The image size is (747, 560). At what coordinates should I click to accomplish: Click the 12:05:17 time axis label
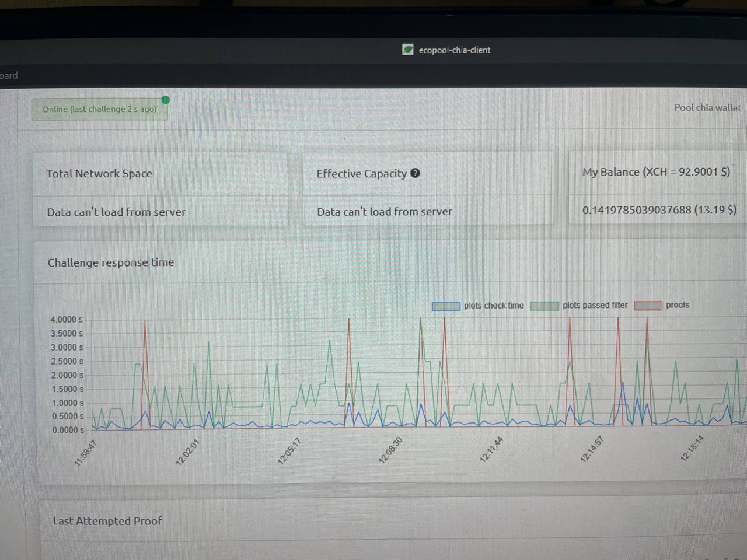pyautogui.click(x=289, y=451)
